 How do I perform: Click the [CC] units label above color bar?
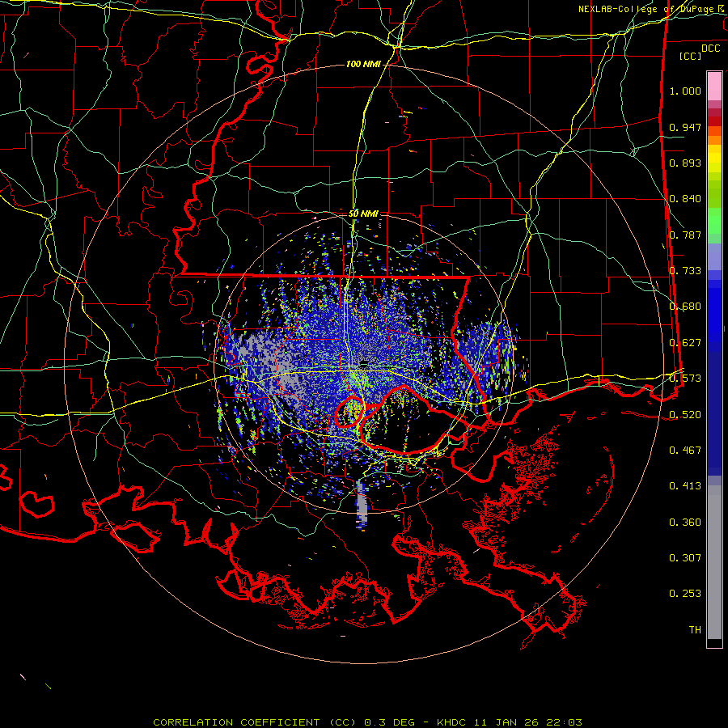tap(691, 56)
